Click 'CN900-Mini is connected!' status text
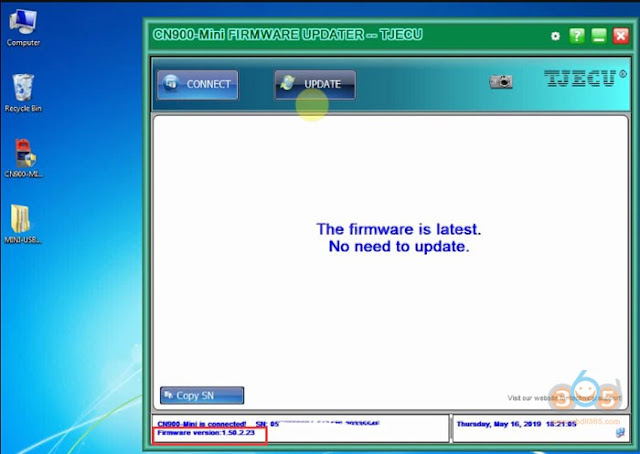 tap(202, 424)
